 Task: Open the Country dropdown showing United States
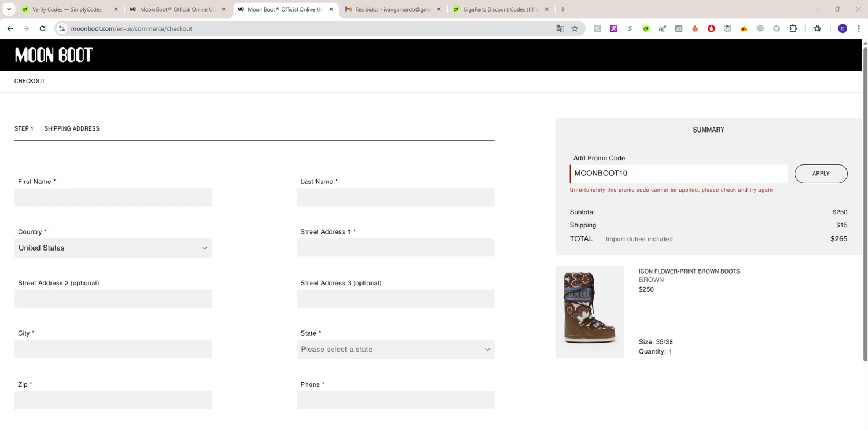coord(113,248)
